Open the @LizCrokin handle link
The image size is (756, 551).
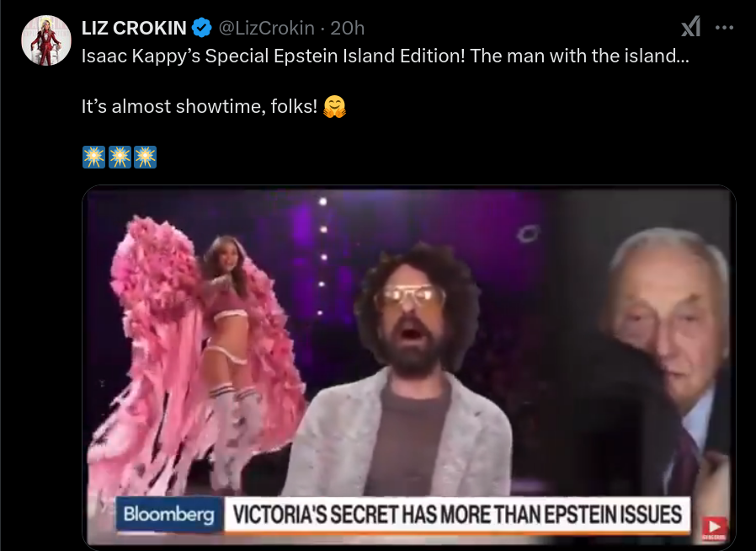267,28
